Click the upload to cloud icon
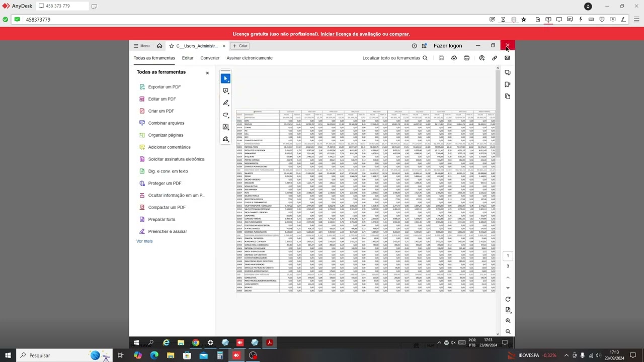Screen dimensions: 644x362 454,58
